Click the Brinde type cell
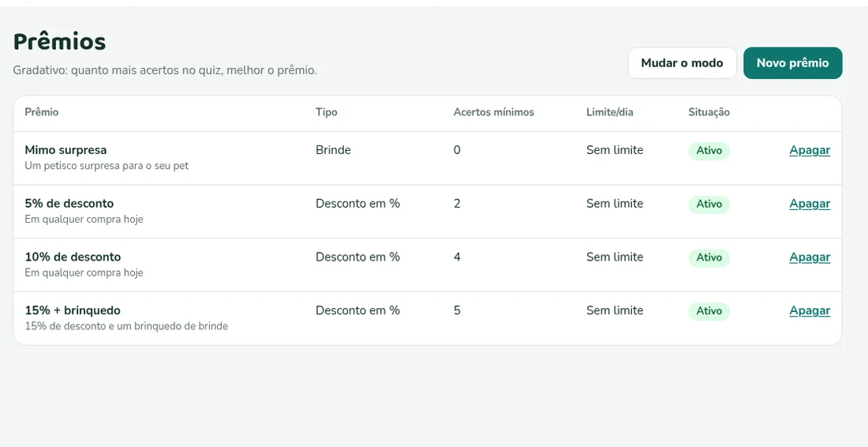Viewport: 868px width, 447px height. 333,150
